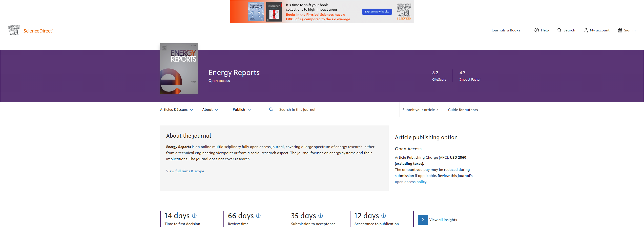Click the Sign in link

(630, 30)
